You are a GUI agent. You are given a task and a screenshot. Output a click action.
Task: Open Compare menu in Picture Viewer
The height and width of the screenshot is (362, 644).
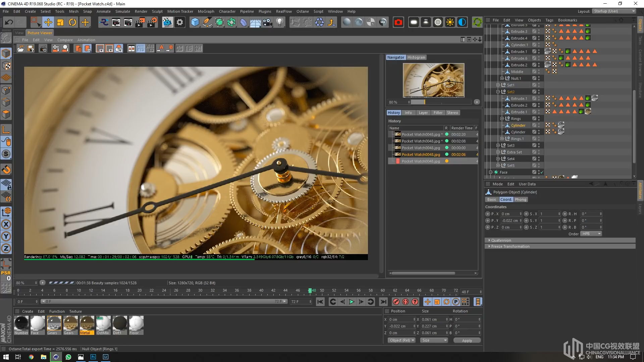(x=65, y=40)
